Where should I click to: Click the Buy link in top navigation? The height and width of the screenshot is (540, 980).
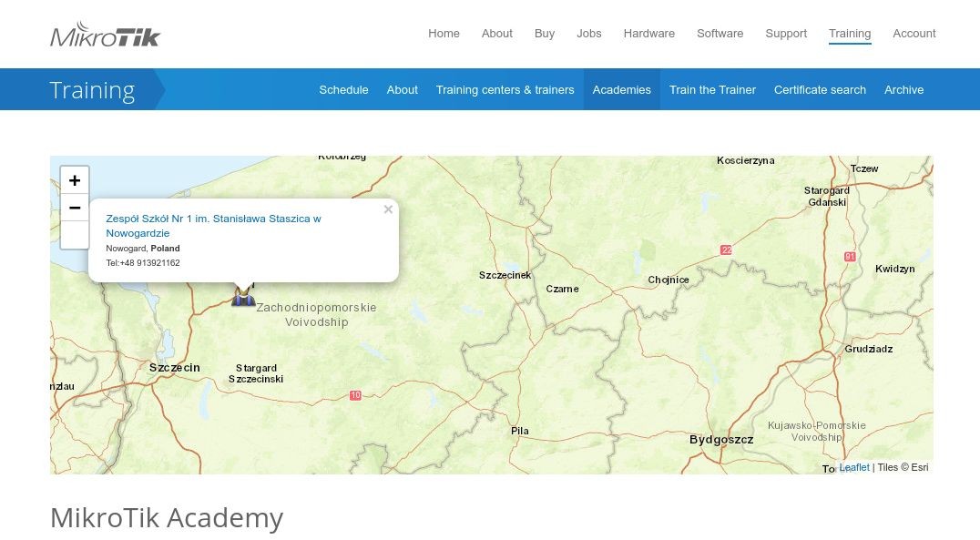point(545,34)
